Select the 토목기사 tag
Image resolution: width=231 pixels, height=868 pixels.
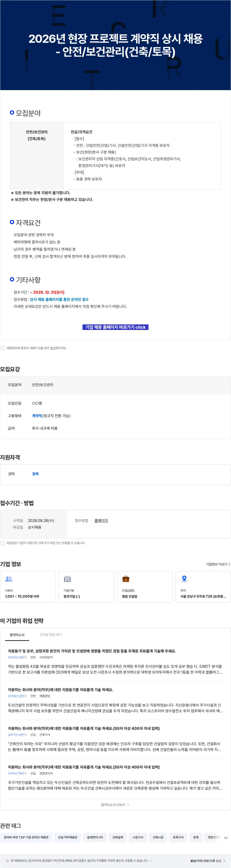tap(178, 837)
